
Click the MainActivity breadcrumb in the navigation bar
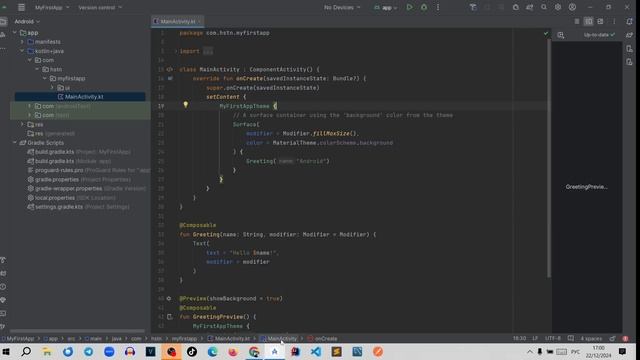click(279, 338)
